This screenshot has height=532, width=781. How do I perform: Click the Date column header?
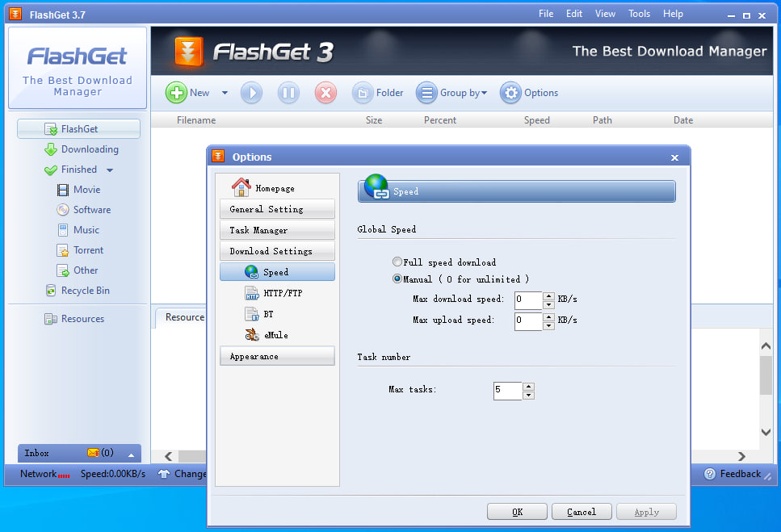pos(683,120)
